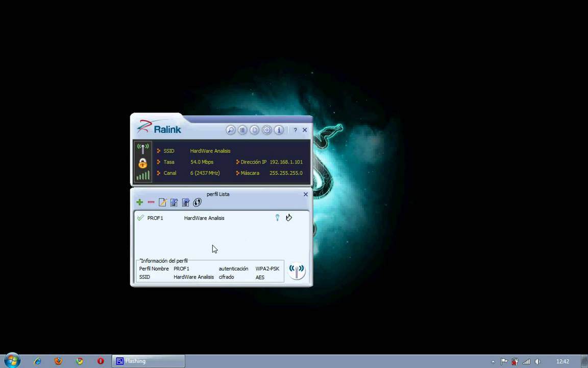Click the infrastructure network icon in PROF1 row
588x368 pixels.
278,217
